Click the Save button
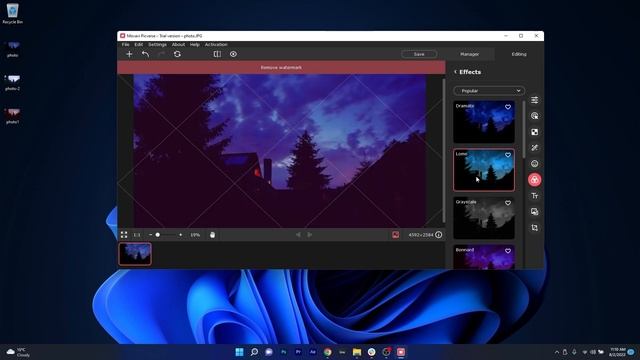The image size is (640, 360). (x=419, y=54)
